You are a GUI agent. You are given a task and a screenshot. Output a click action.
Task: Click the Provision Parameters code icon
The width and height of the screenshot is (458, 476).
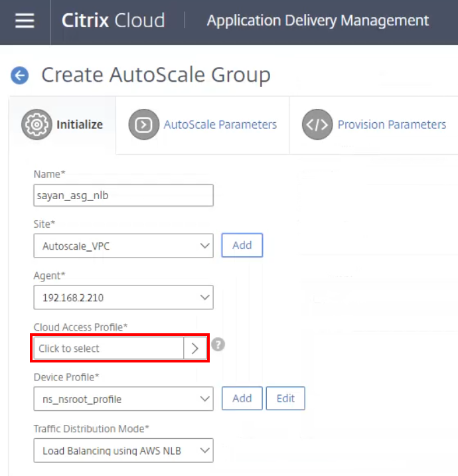(317, 124)
